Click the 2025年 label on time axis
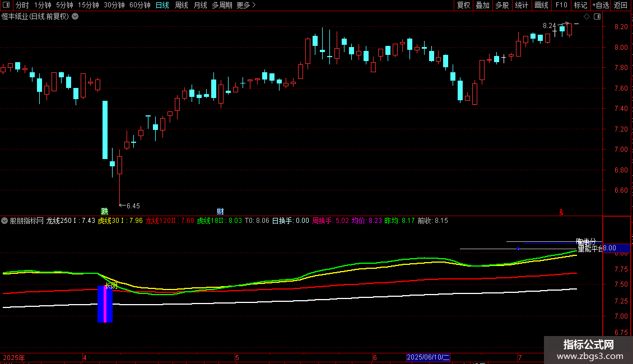Screen dimensions: 633x364 (x=14, y=357)
